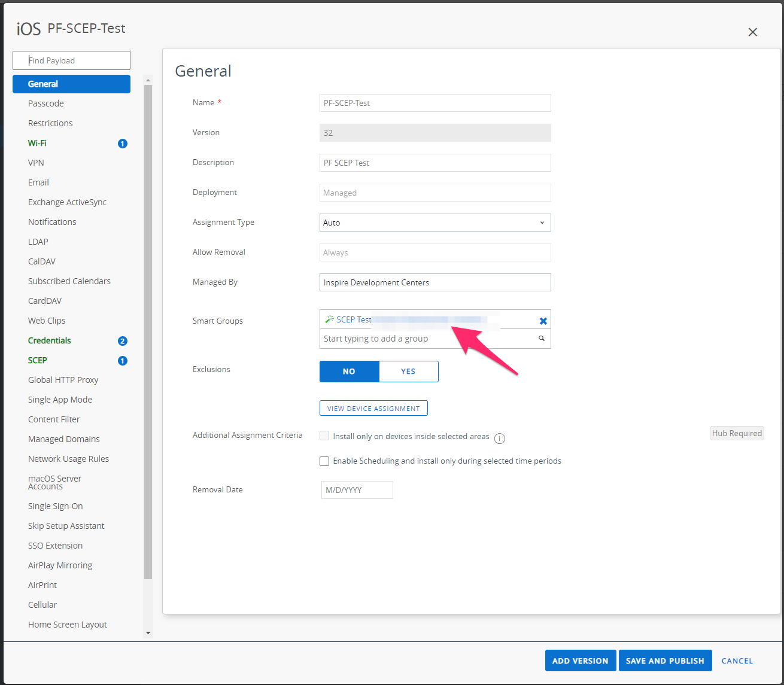This screenshot has width=784, height=685.
Task: Remove the SCEP Test smart group chip
Action: [x=543, y=321]
